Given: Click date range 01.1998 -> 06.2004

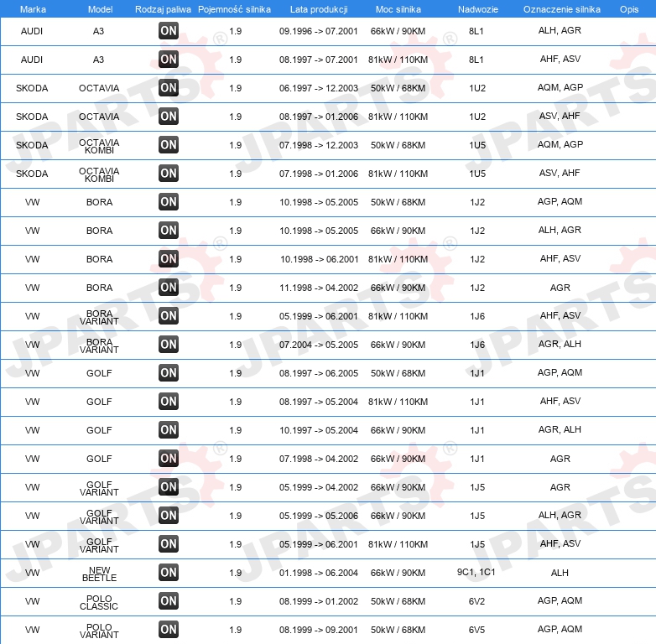Looking at the screenshot, I should point(319,573).
